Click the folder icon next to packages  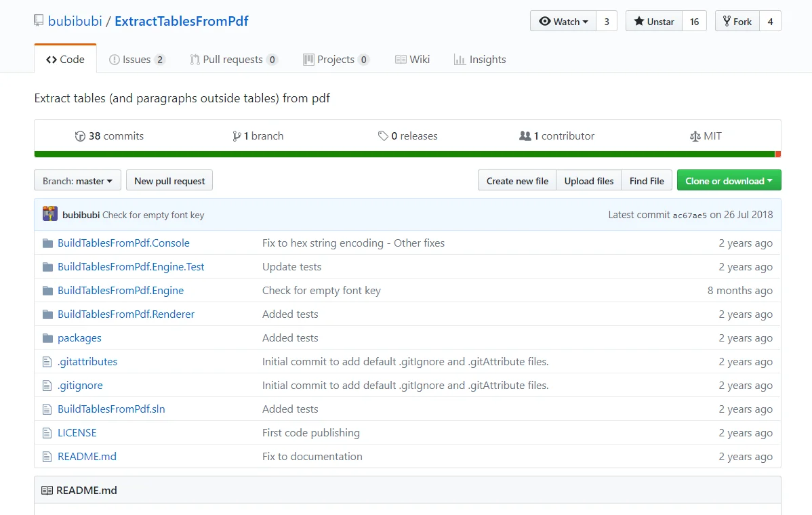point(47,338)
